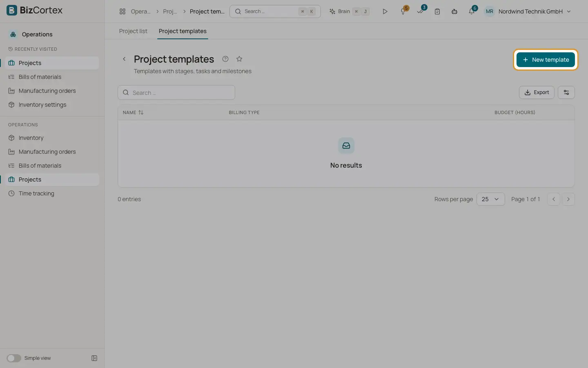Click the clipboard checklist icon

437,11
